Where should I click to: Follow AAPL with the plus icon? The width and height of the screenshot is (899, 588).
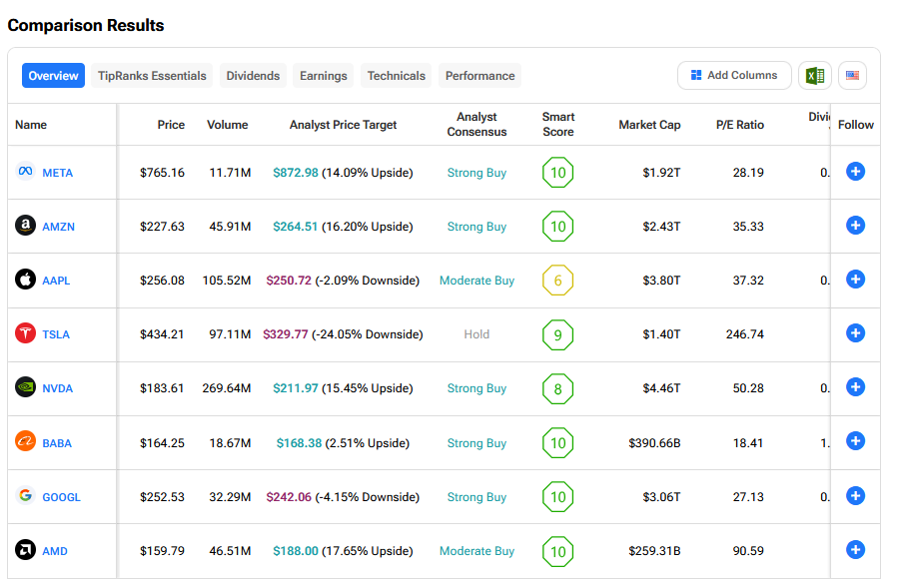click(855, 280)
